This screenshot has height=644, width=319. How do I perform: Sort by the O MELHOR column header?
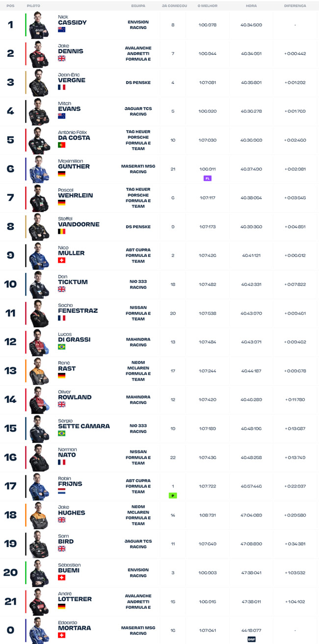(207, 6)
